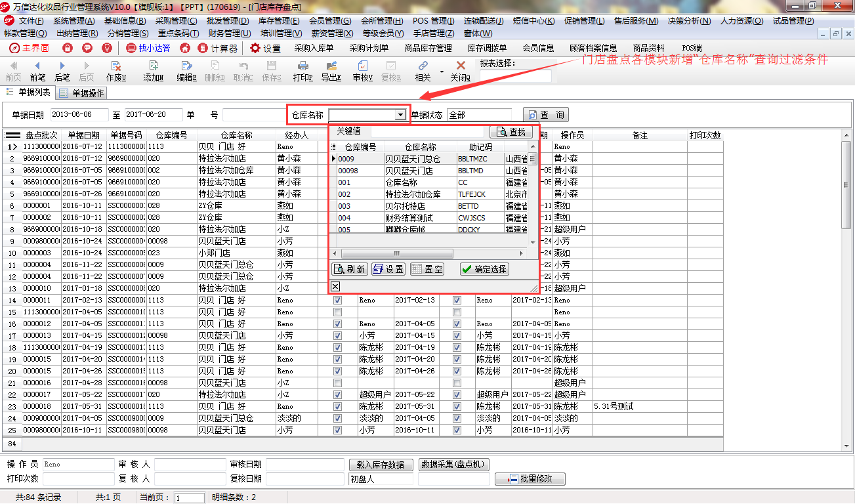Viewport: 855px width, 504px height.
Task: Click 设置 in warehouse popup
Action: tap(388, 269)
